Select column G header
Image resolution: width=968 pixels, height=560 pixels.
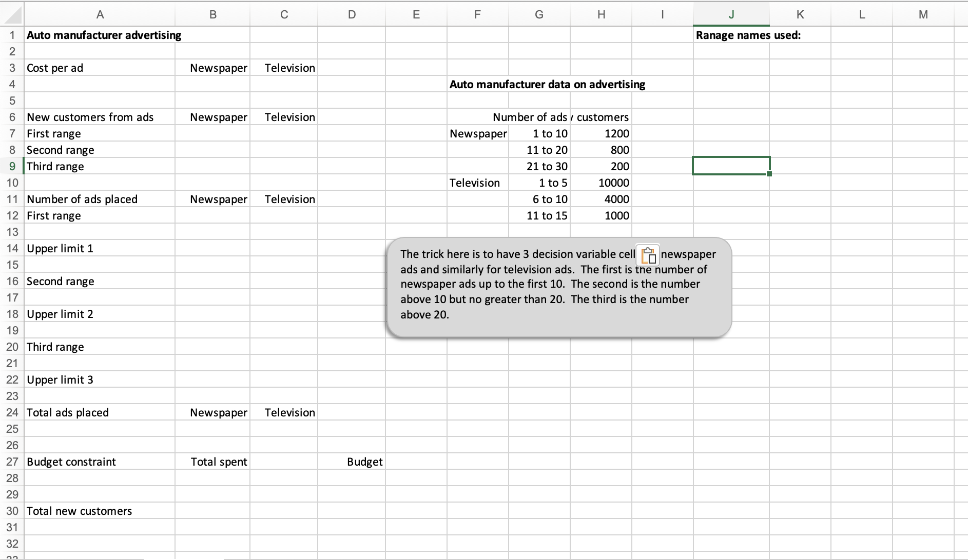pyautogui.click(x=539, y=14)
